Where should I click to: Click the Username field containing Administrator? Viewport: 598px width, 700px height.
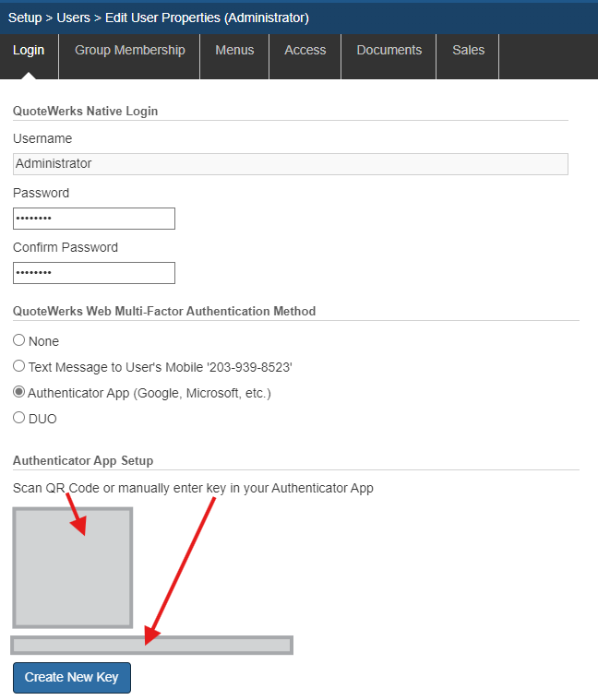click(290, 164)
